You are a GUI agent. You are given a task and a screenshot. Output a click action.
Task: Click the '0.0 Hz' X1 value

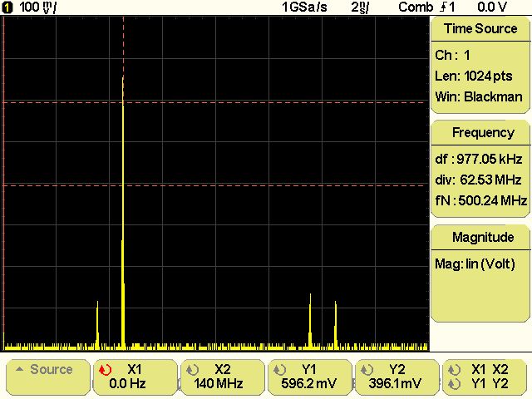(x=127, y=384)
